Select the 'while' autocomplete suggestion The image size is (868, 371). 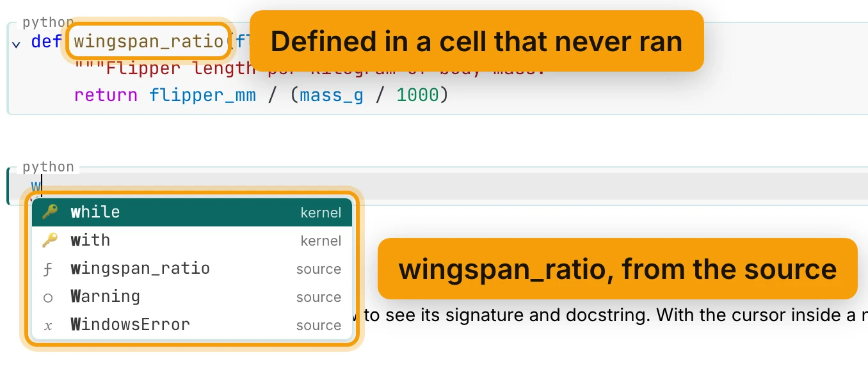click(x=192, y=212)
